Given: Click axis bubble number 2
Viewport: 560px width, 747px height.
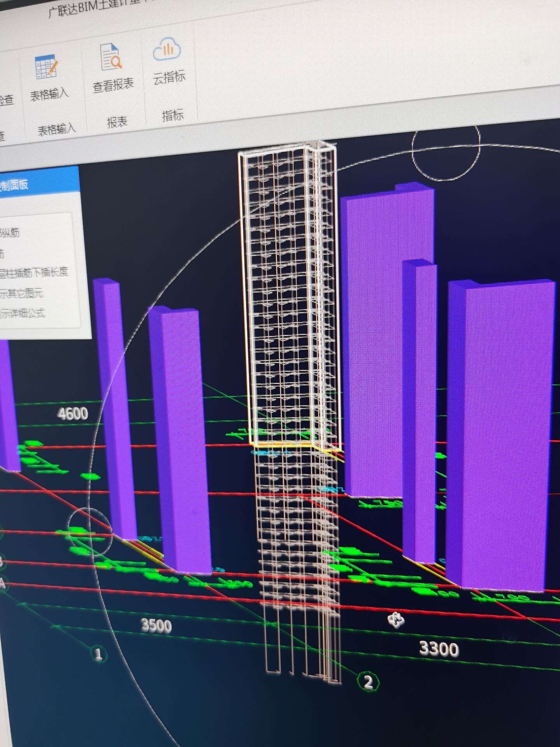Looking at the screenshot, I should (367, 682).
